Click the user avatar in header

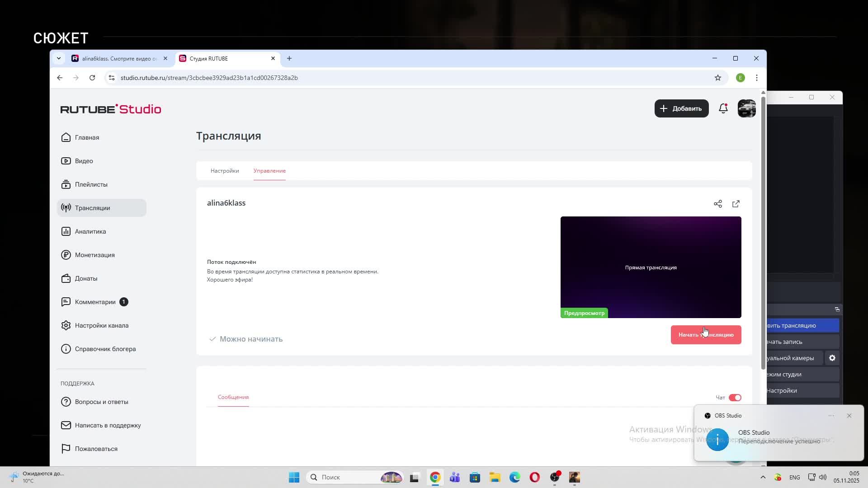click(x=746, y=108)
